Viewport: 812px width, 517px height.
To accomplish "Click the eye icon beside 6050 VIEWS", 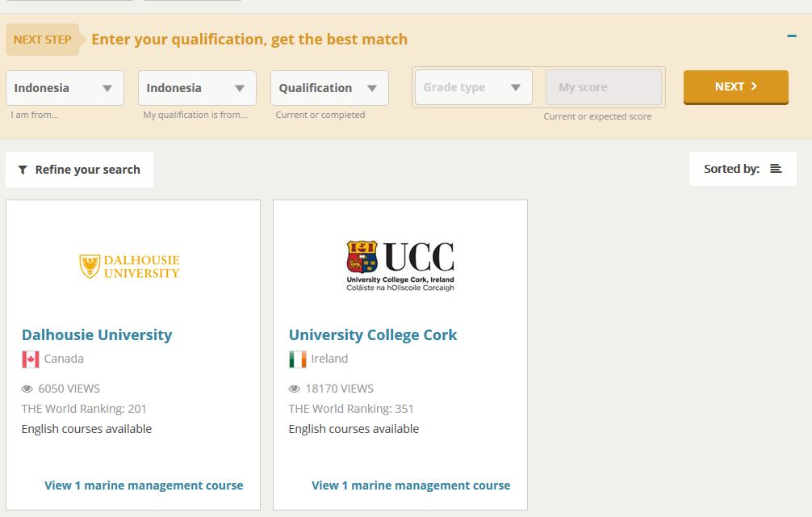I will pyautogui.click(x=27, y=389).
